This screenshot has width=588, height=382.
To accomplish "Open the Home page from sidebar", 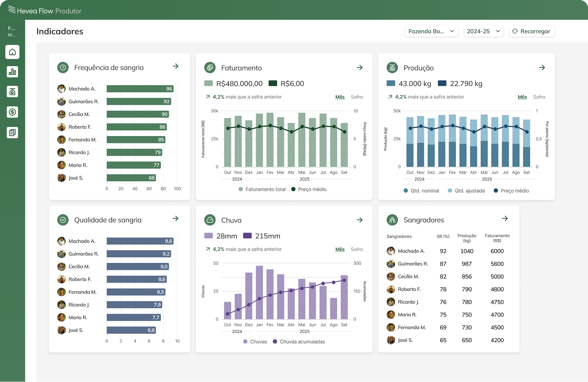I will click(x=12, y=52).
